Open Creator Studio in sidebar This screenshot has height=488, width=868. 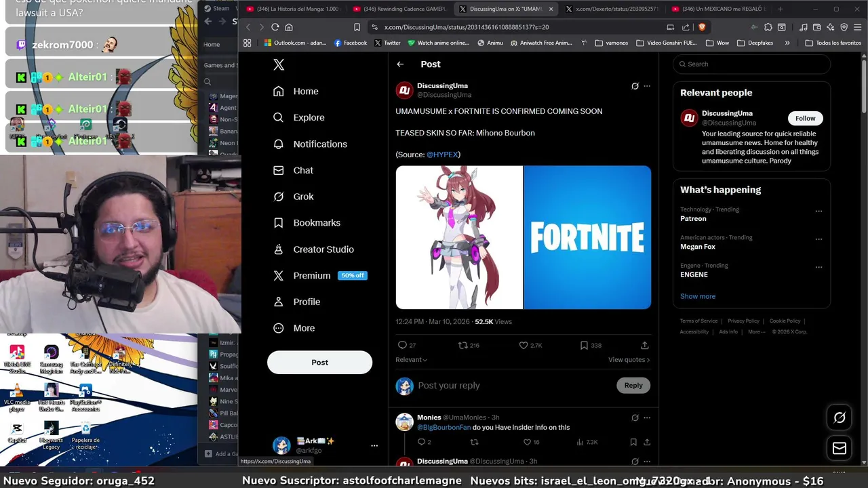313,249
